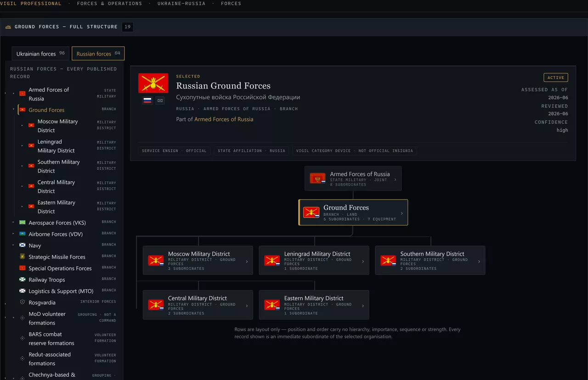The height and width of the screenshot is (380, 588).
Task: Expand Moscow Military District in the tree
Action: click(x=22, y=125)
